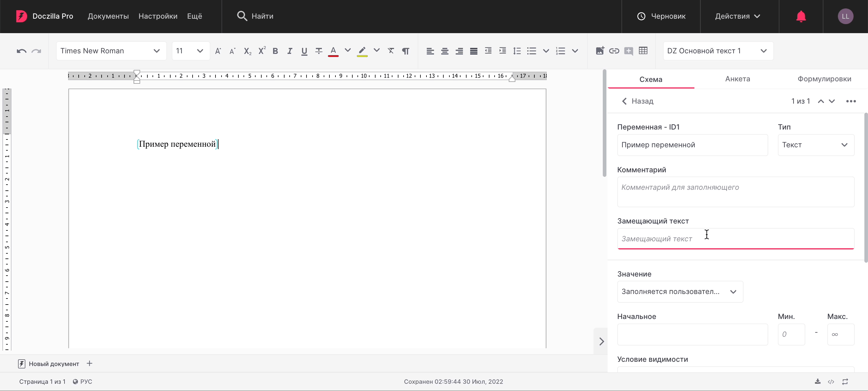Toggle paragraph marks display
The image size is (868, 391).
coord(406,51)
